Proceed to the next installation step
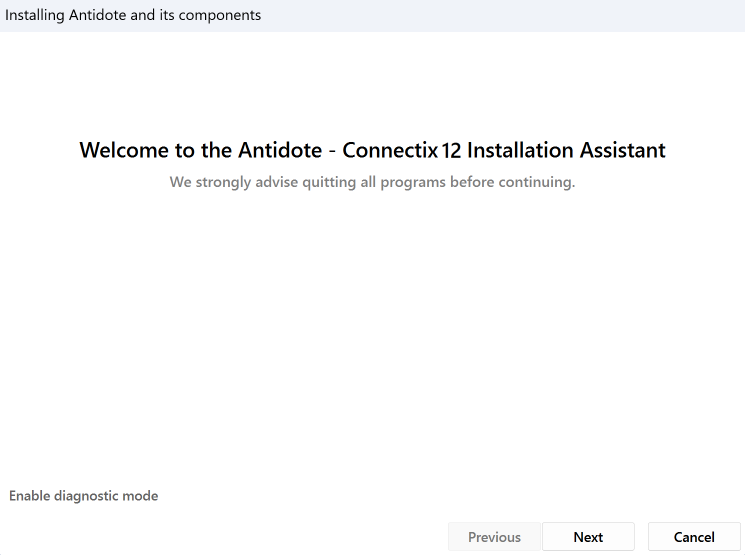Viewport: 745px width, 555px height. coord(588,537)
